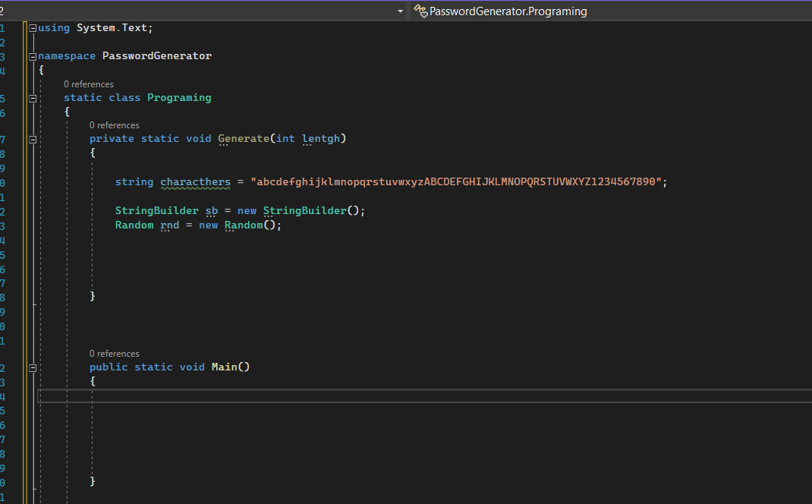The height and width of the screenshot is (504, 812).
Task: Click the Random type before rnd
Action: pos(134,225)
